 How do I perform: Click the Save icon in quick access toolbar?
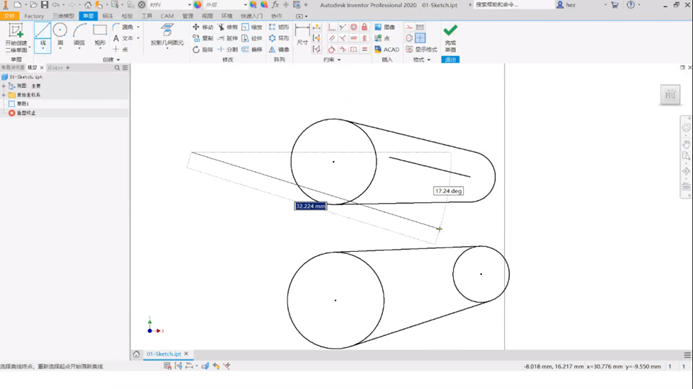[x=45, y=5]
